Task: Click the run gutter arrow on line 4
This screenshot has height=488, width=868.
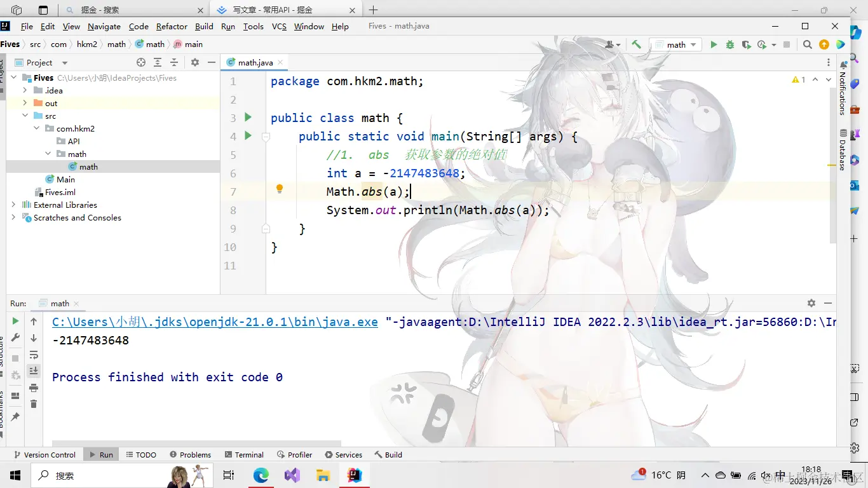Action: tap(248, 135)
